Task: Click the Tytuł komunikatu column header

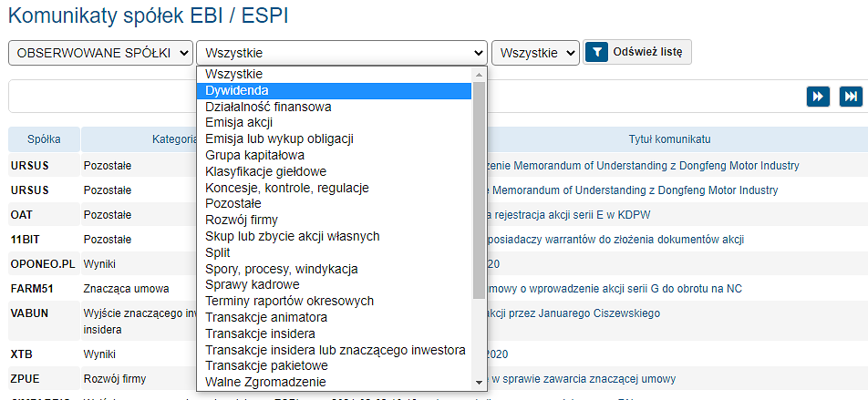Action: point(669,139)
